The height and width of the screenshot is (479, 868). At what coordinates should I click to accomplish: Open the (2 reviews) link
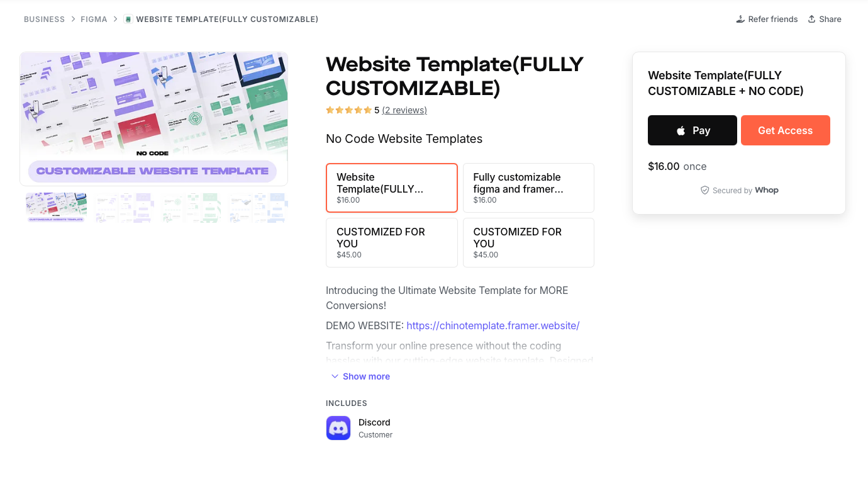404,110
